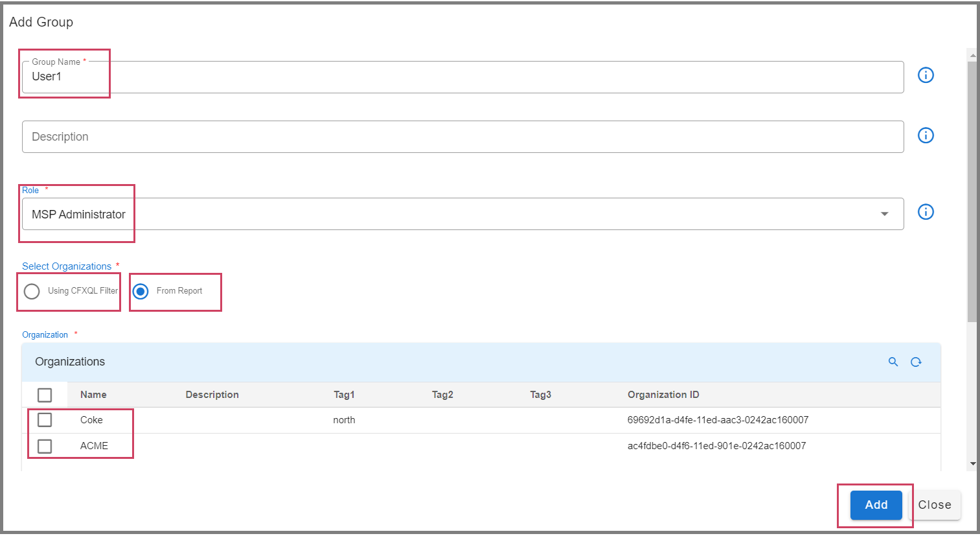Click the Close button

tap(935, 504)
